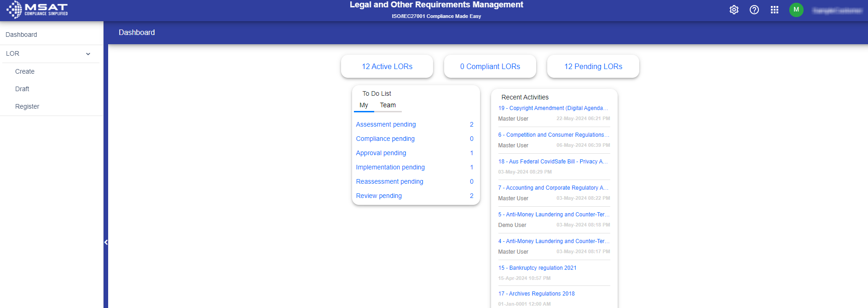
Task: Open Archives Regulations 2018 activity
Action: click(536, 294)
